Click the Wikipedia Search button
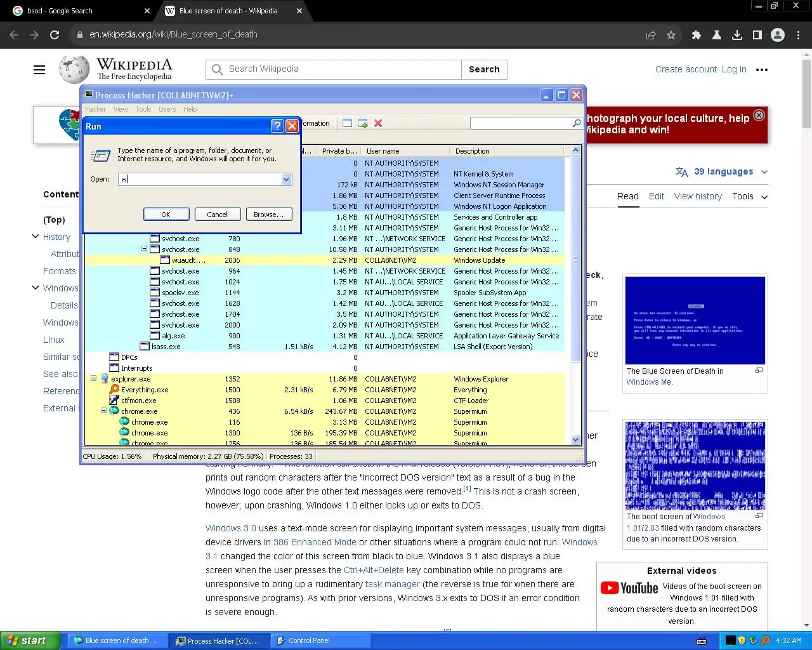The width and height of the screenshot is (812, 650). (484, 69)
